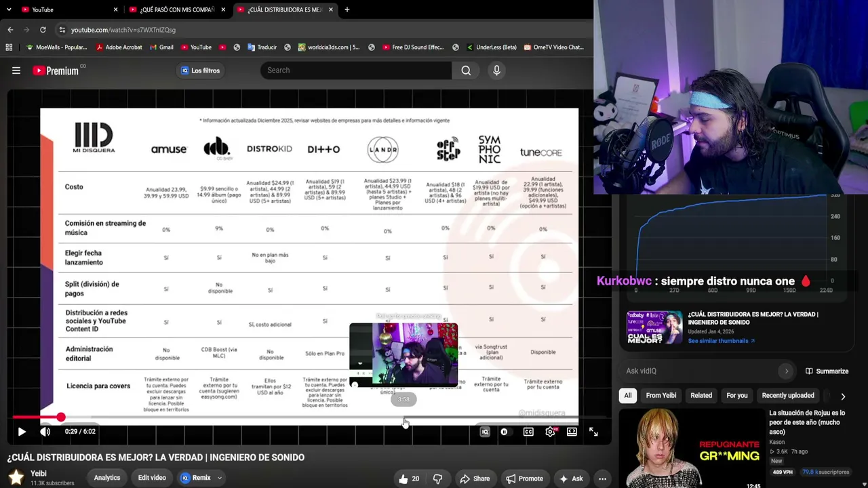Mute the video volume
The height and width of the screenshot is (488, 868).
[45, 432]
